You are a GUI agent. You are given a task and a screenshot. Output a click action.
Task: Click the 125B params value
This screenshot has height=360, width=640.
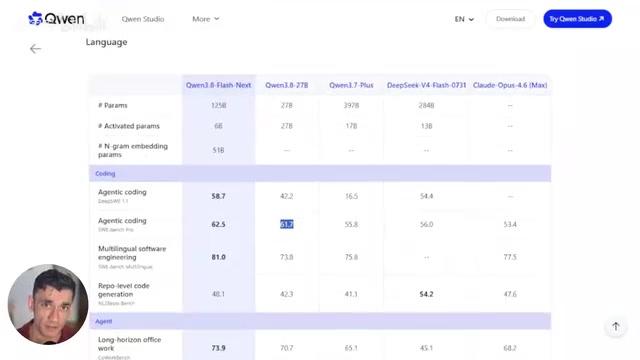(218, 105)
